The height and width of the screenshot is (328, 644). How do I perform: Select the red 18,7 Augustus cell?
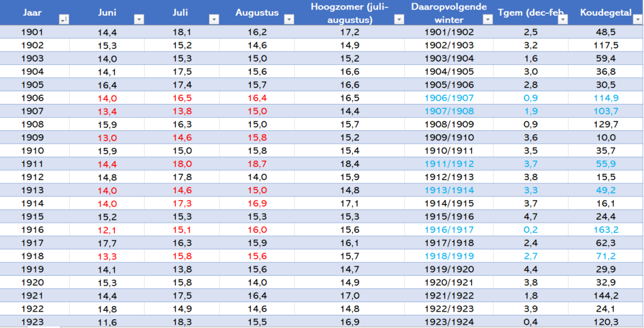tap(257, 164)
